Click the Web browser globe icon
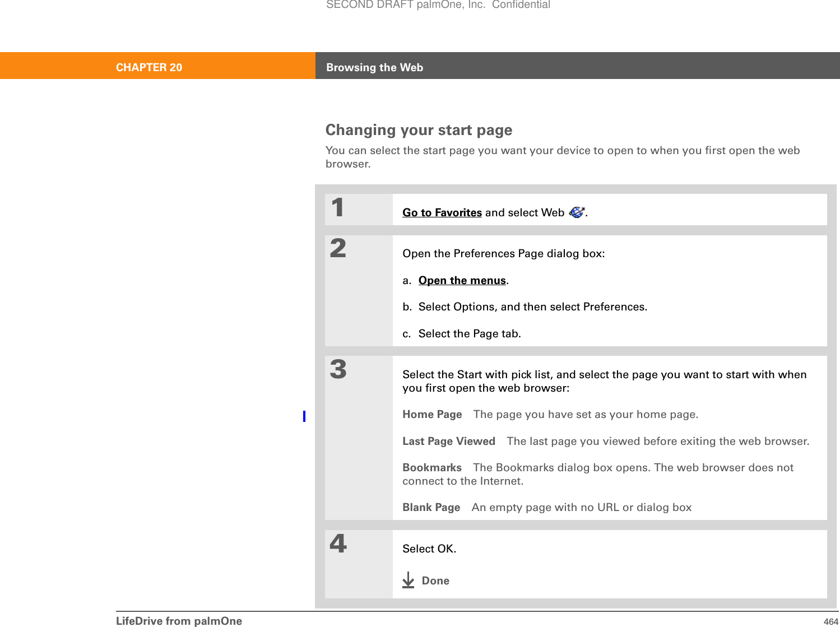 576,212
